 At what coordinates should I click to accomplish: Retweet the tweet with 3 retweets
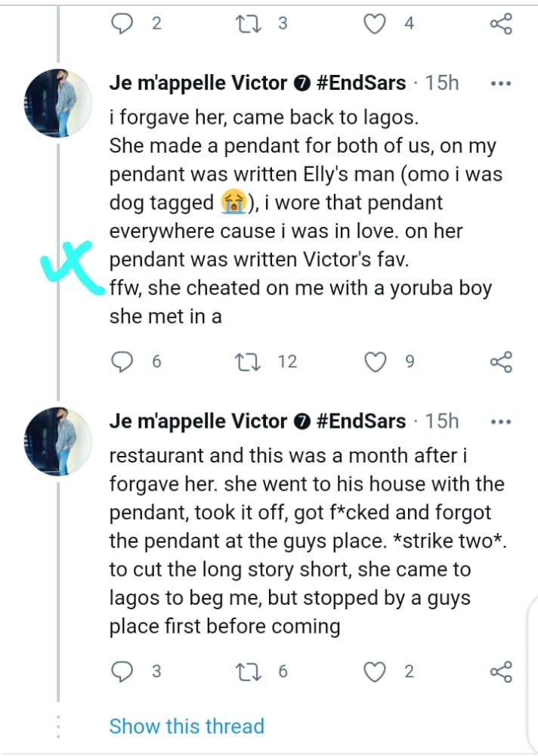[247, 24]
